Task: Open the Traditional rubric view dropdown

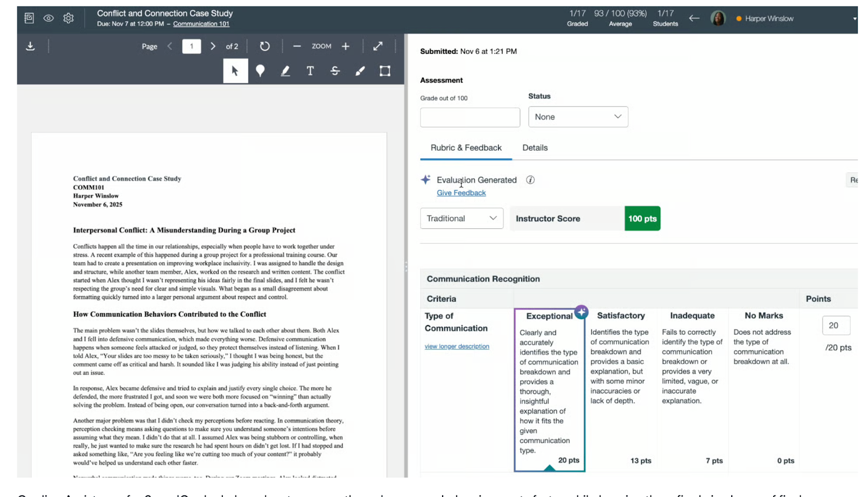Action: click(x=461, y=218)
